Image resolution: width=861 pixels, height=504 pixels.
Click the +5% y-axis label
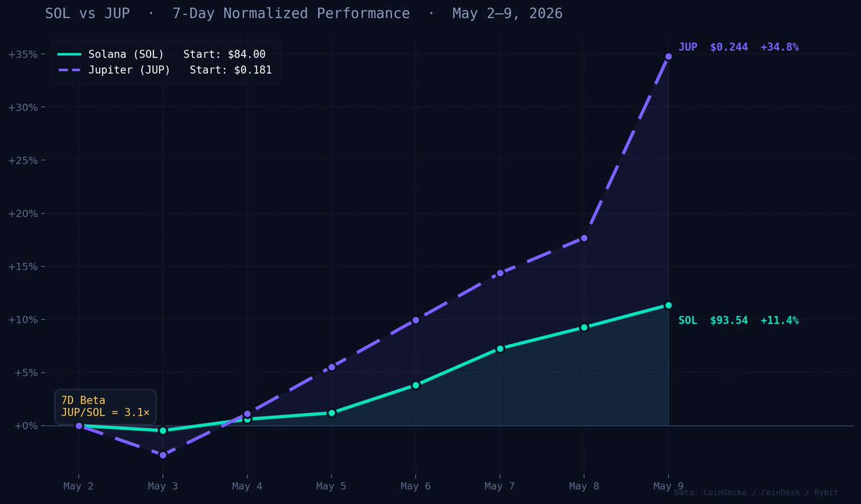tap(26, 372)
